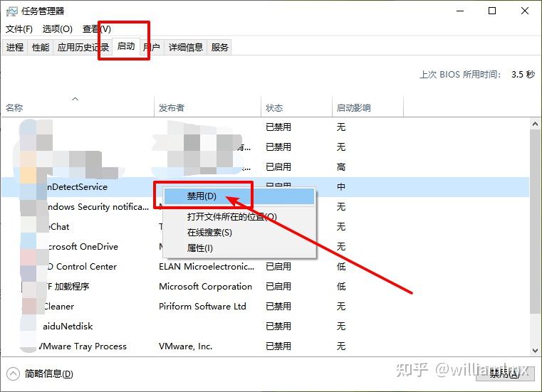Choose 在线搜索(S) in the context menu
The width and height of the screenshot is (542, 392).
[x=239, y=233]
